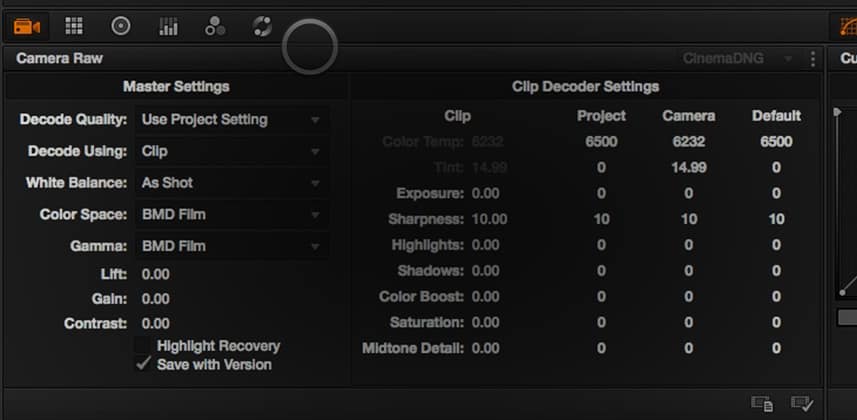Click the Camera color temp 6232 value
The image size is (857, 420).
(689, 142)
